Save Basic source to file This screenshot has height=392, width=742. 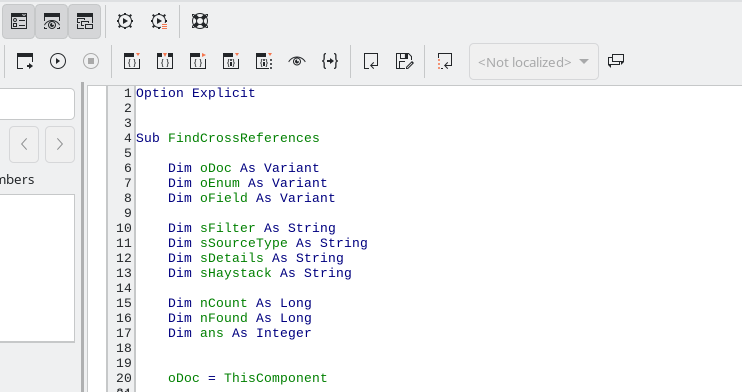pyautogui.click(x=404, y=62)
